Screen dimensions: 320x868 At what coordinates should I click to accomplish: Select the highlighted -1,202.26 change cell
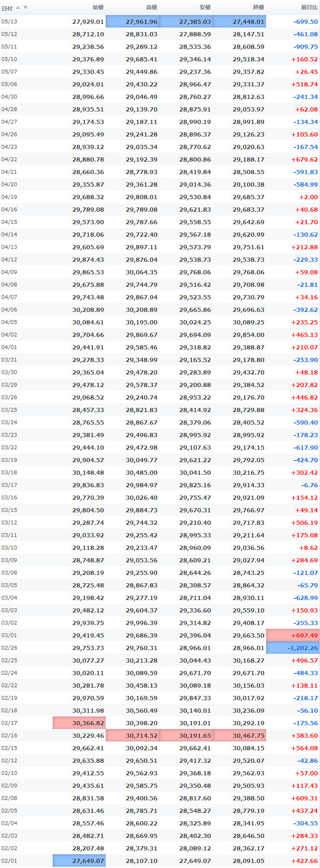pos(293,648)
